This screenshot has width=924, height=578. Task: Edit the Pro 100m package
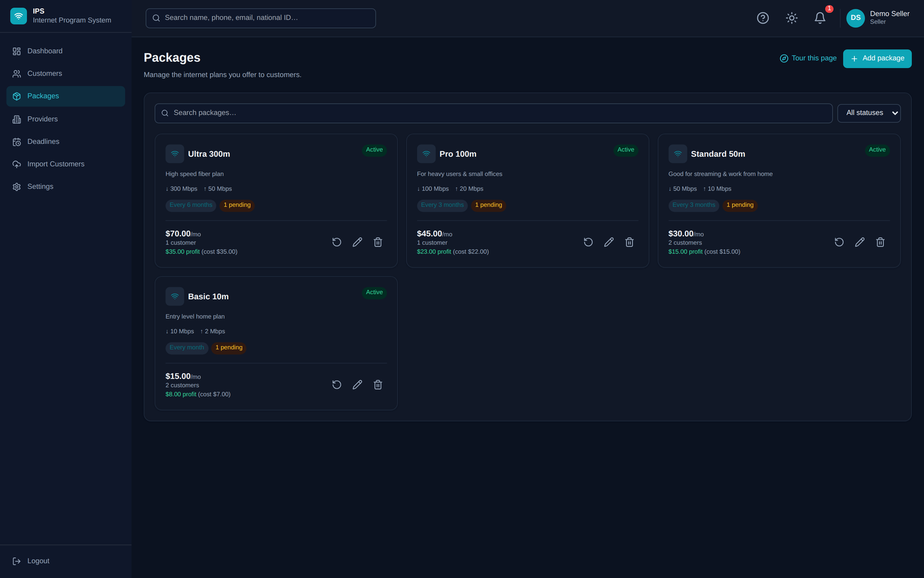609,242
